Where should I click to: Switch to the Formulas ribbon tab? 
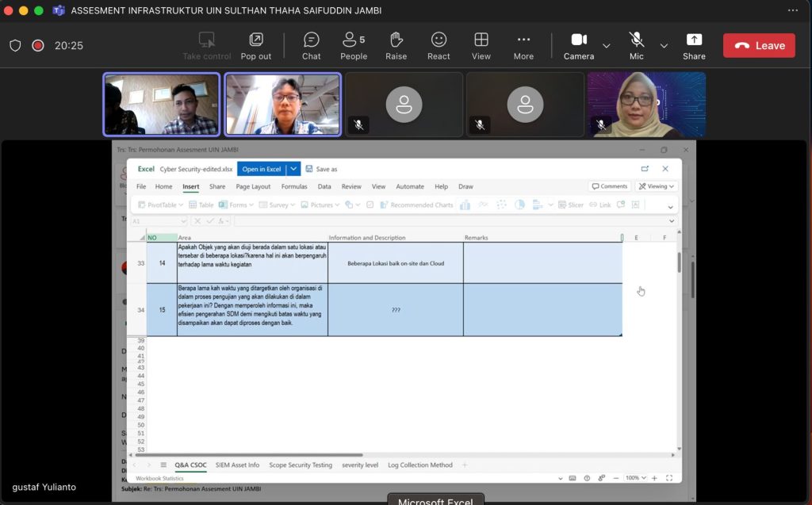pos(294,187)
